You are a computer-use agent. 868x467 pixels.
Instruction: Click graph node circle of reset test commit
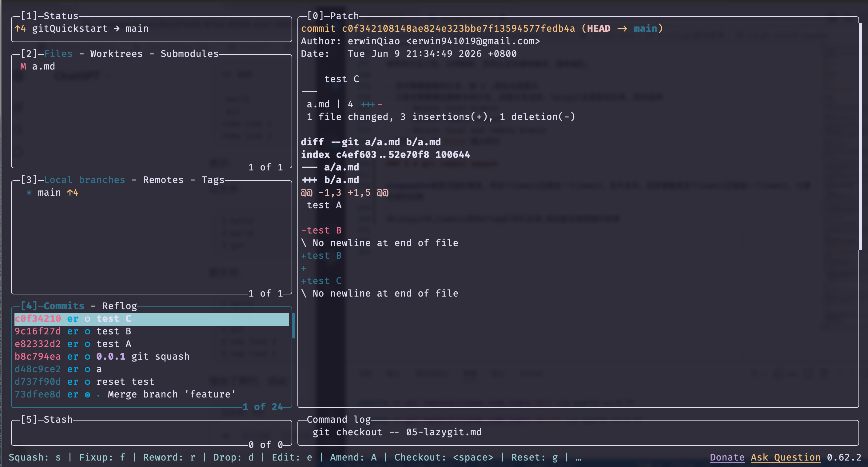click(x=87, y=382)
